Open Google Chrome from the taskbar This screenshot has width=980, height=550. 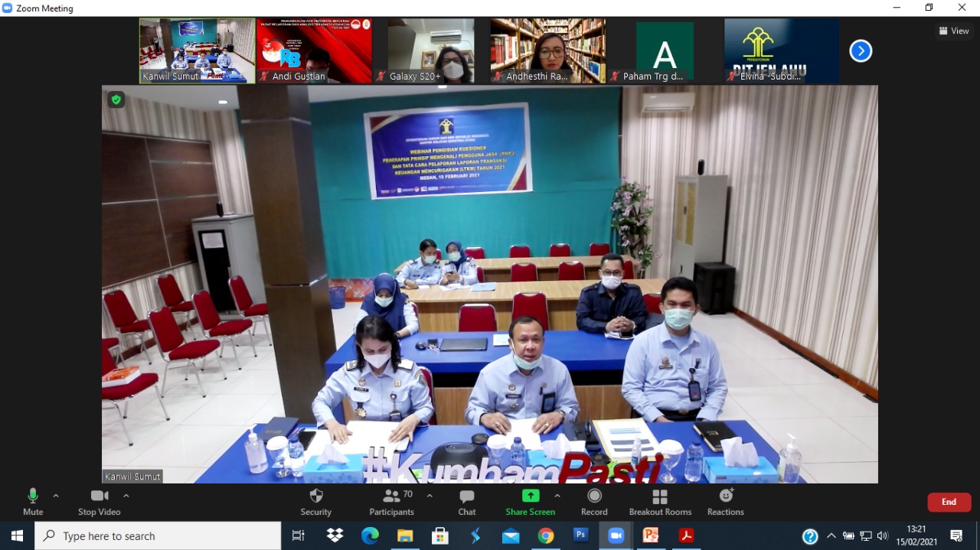pyautogui.click(x=545, y=536)
